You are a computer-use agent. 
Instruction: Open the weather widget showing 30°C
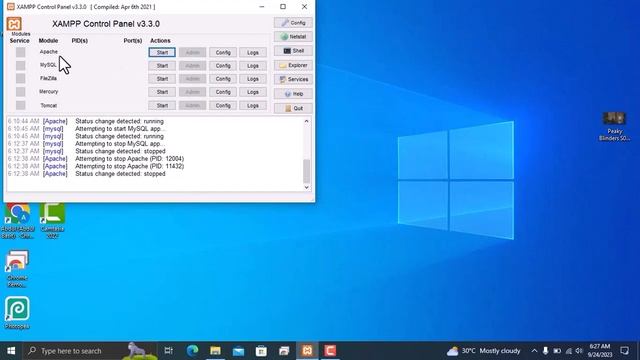tap(483, 351)
